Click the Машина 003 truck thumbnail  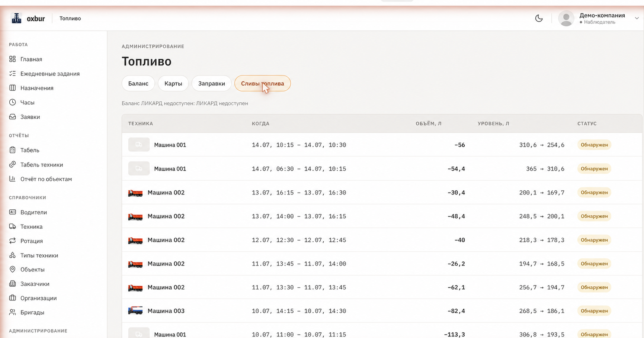coord(135,310)
